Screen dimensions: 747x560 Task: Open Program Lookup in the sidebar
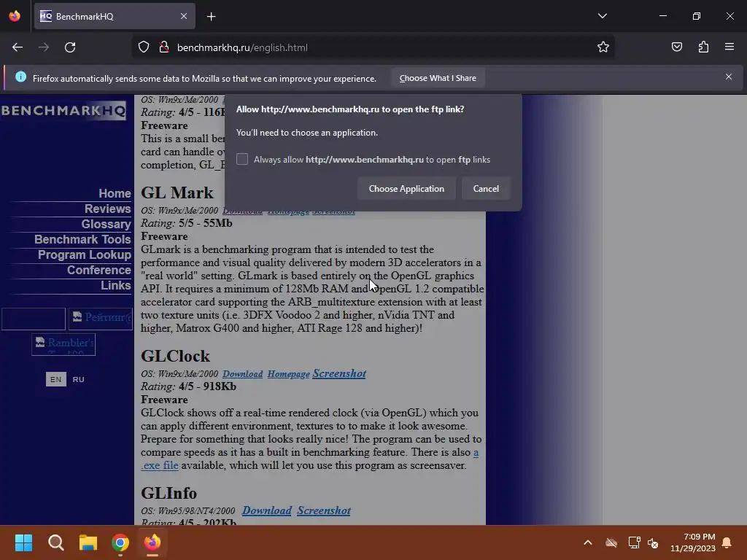(x=85, y=254)
